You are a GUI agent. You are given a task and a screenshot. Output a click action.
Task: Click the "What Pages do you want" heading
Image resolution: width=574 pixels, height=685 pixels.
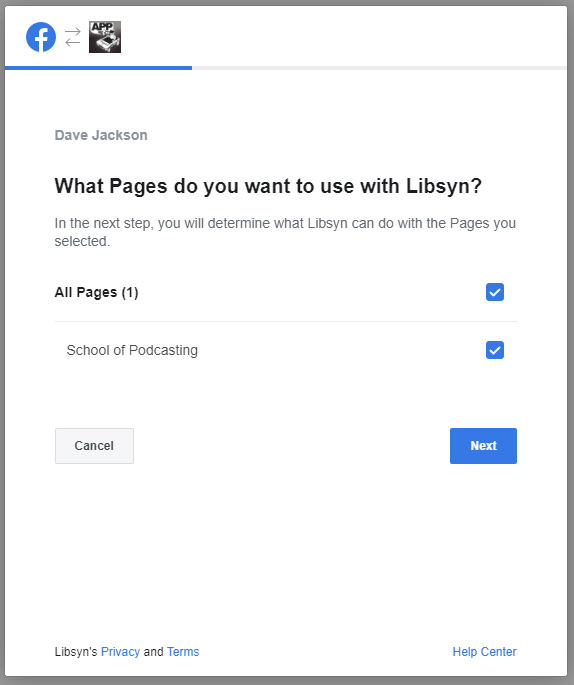coord(268,186)
